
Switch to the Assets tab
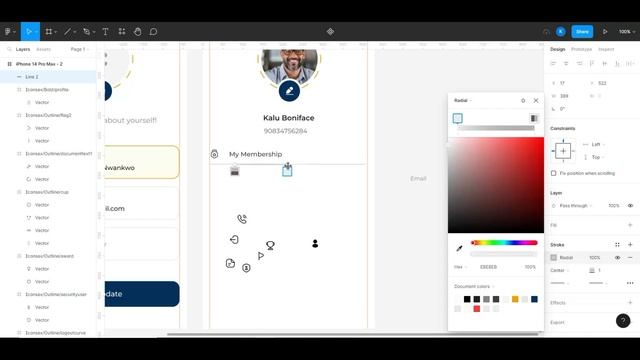44,49
